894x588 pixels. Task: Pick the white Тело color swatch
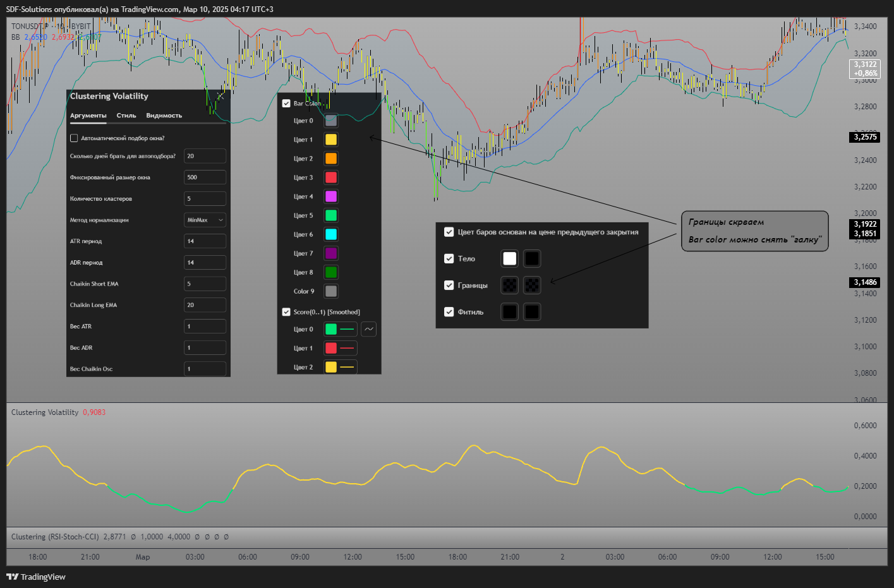tap(509, 258)
